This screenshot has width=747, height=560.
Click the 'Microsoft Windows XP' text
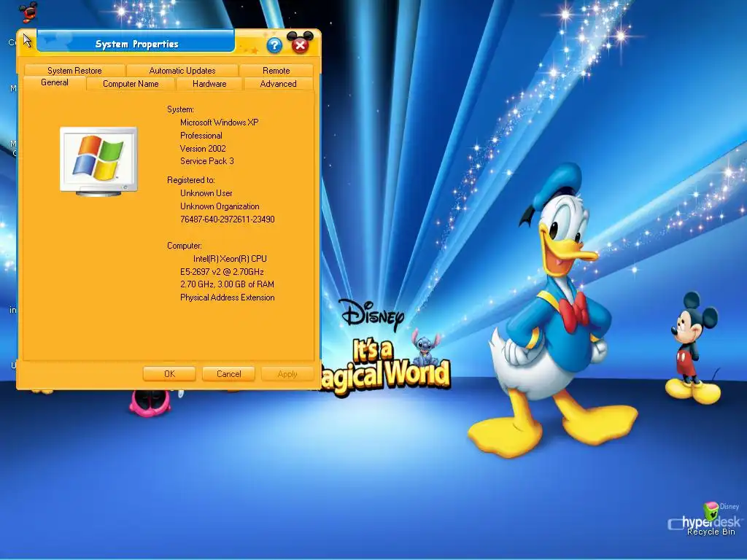pyautogui.click(x=219, y=122)
